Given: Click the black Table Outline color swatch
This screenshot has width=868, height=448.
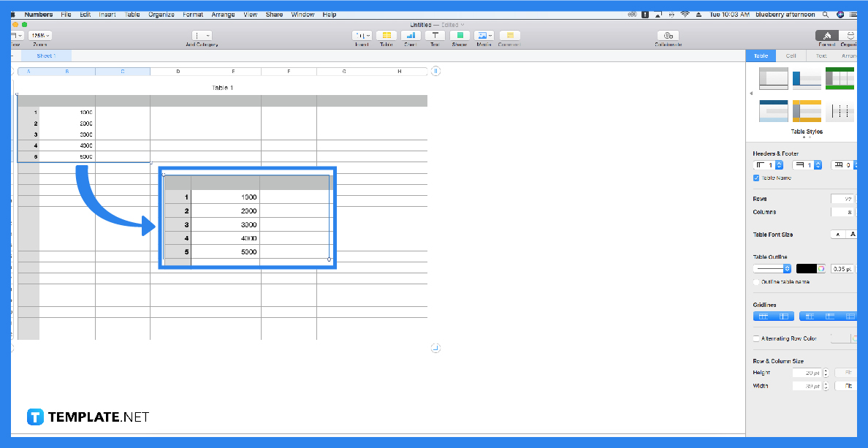Looking at the screenshot, I should [x=807, y=267].
